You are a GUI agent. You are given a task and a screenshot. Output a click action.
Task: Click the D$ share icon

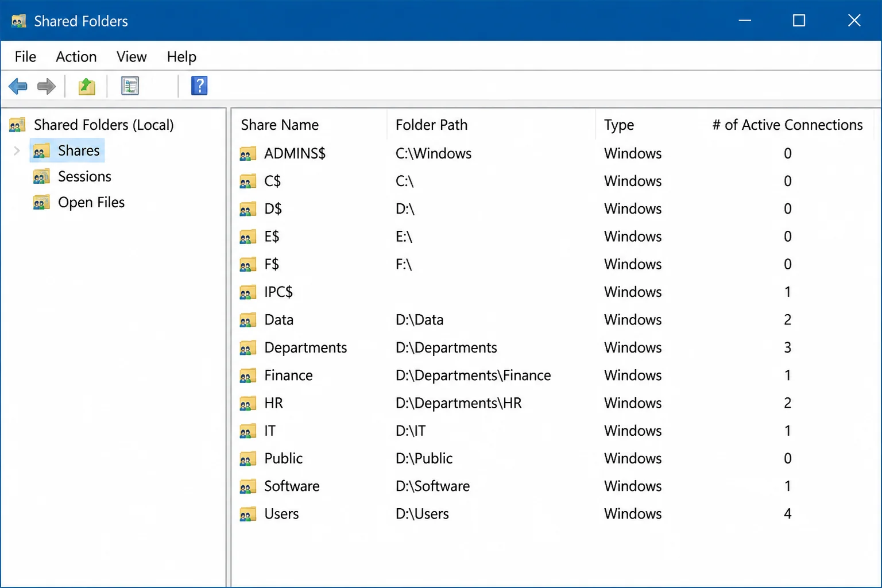[247, 209]
